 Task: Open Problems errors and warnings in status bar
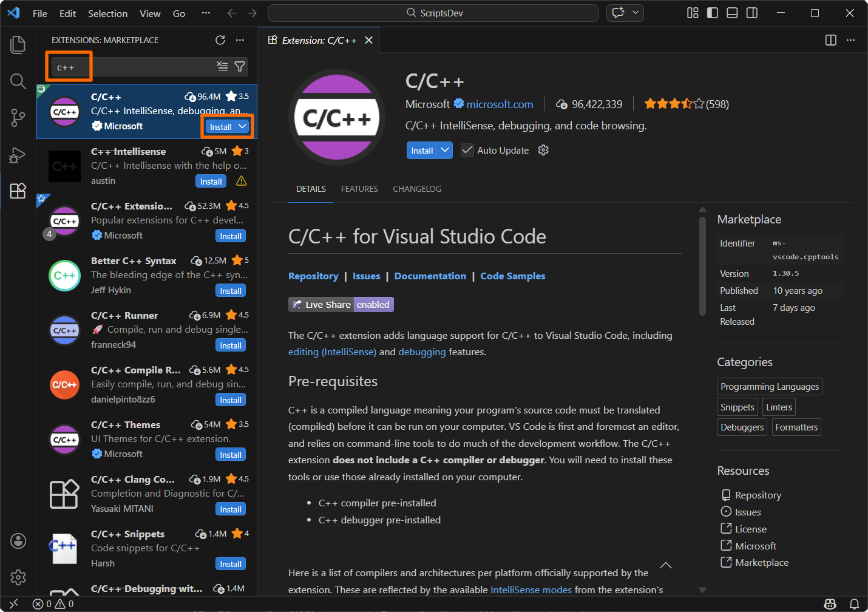click(53, 603)
